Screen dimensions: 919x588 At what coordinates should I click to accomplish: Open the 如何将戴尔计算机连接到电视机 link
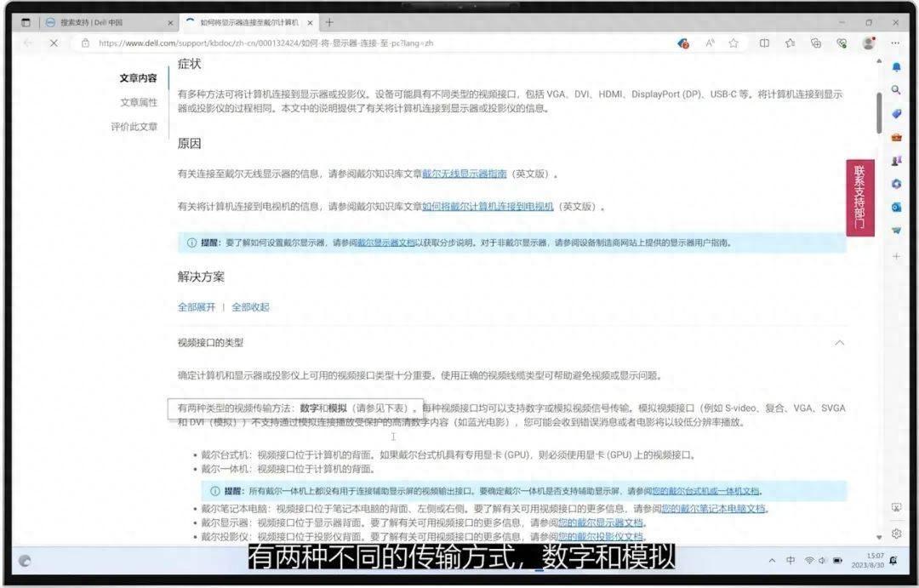click(x=488, y=207)
